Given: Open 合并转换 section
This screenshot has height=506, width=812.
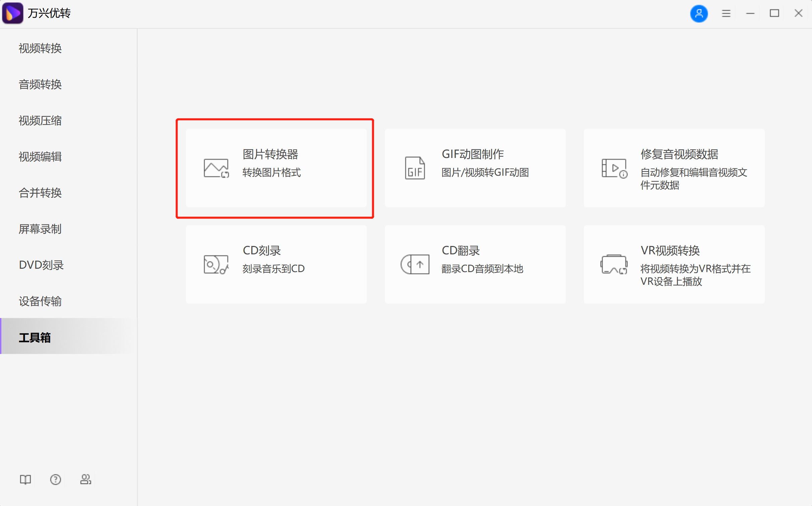Looking at the screenshot, I should click(40, 193).
